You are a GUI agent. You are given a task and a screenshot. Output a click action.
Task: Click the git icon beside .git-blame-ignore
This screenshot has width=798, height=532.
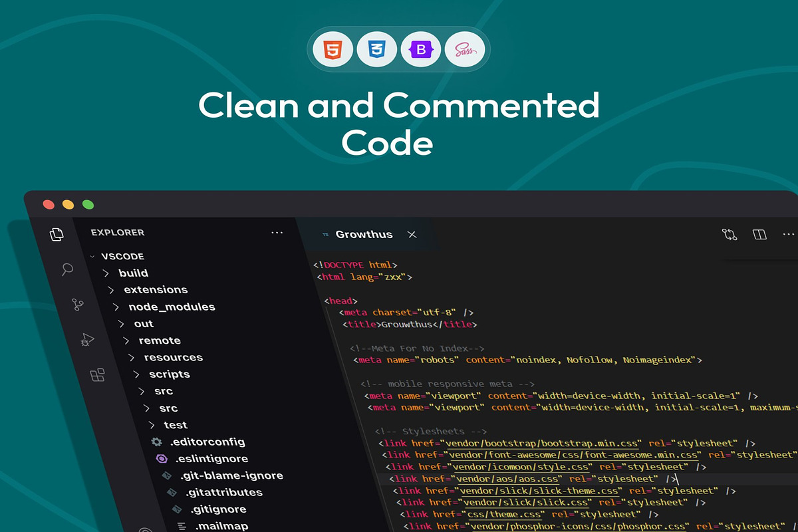coord(167,475)
